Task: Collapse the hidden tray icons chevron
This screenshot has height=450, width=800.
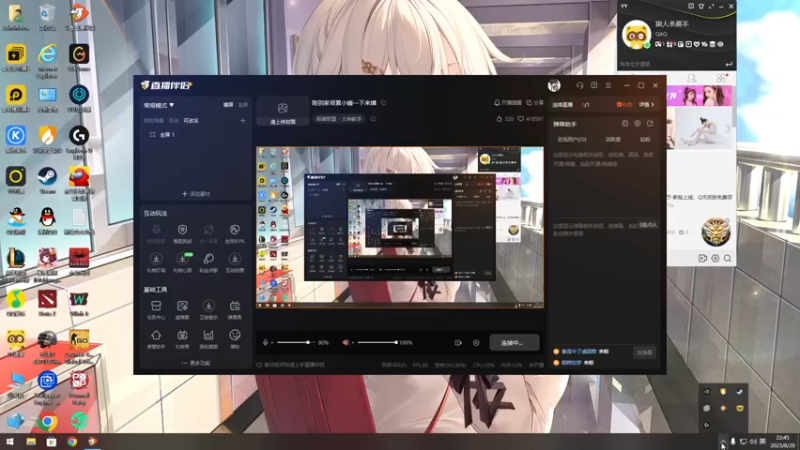Action: 723,441
